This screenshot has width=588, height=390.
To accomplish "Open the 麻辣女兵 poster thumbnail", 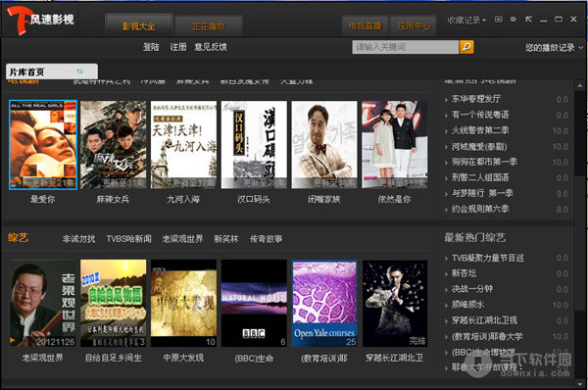I will pyautogui.click(x=114, y=145).
